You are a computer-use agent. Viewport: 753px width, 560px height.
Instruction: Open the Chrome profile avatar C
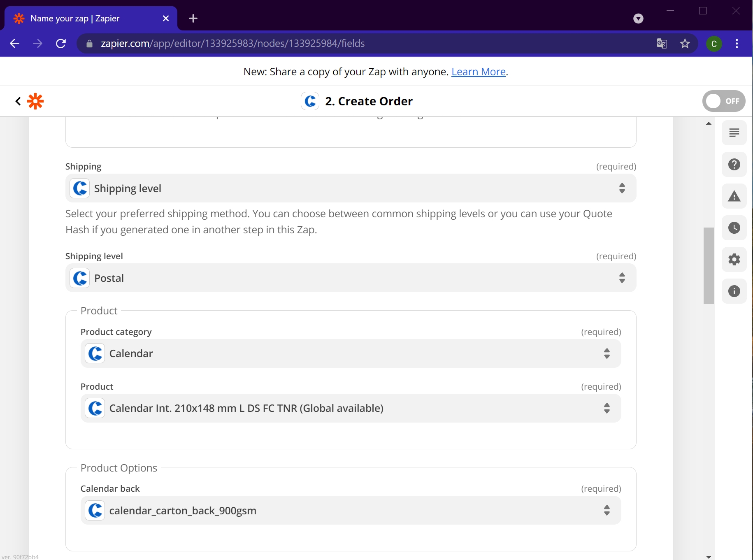click(714, 44)
